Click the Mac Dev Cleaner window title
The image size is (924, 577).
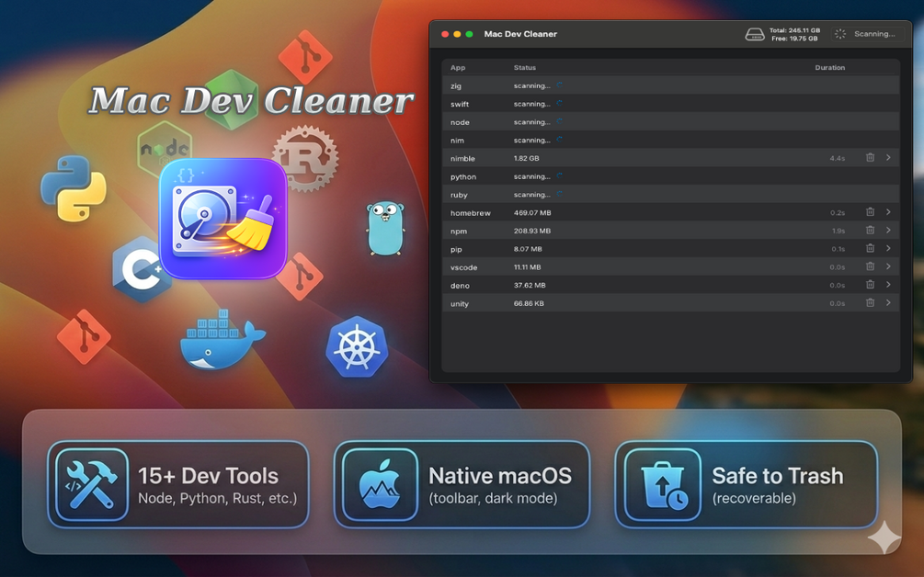click(520, 34)
